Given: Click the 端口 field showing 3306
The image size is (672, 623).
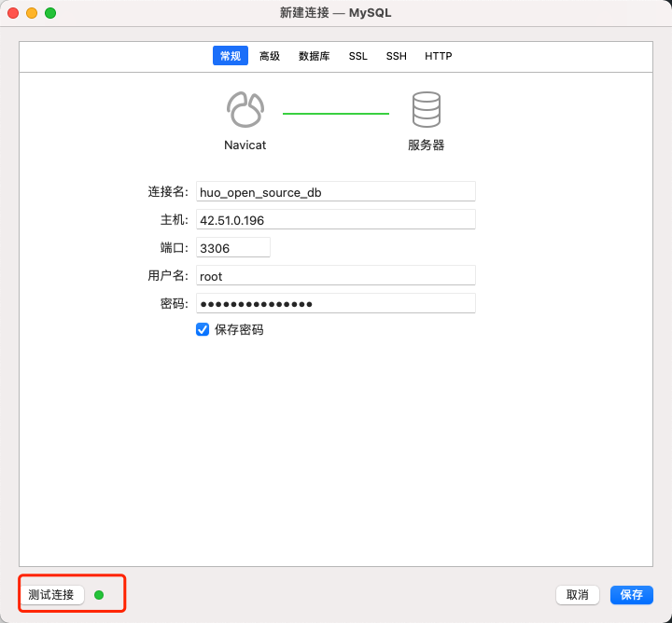Looking at the screenshot, I should (x=233, y=247).
